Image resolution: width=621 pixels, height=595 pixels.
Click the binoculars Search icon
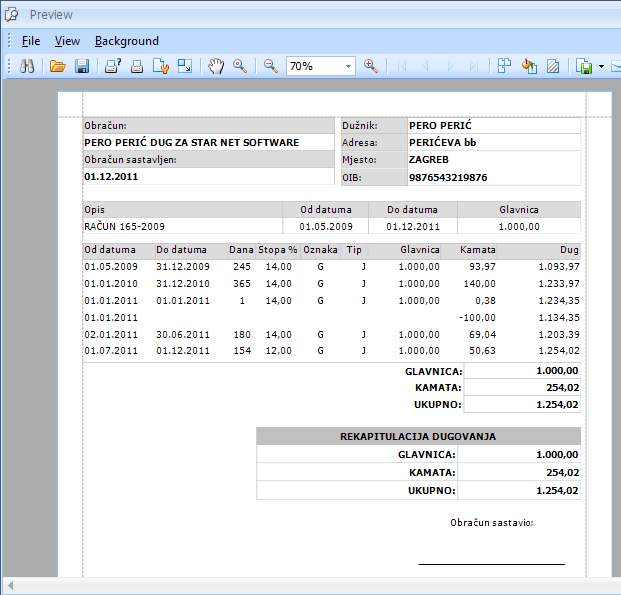28,66
